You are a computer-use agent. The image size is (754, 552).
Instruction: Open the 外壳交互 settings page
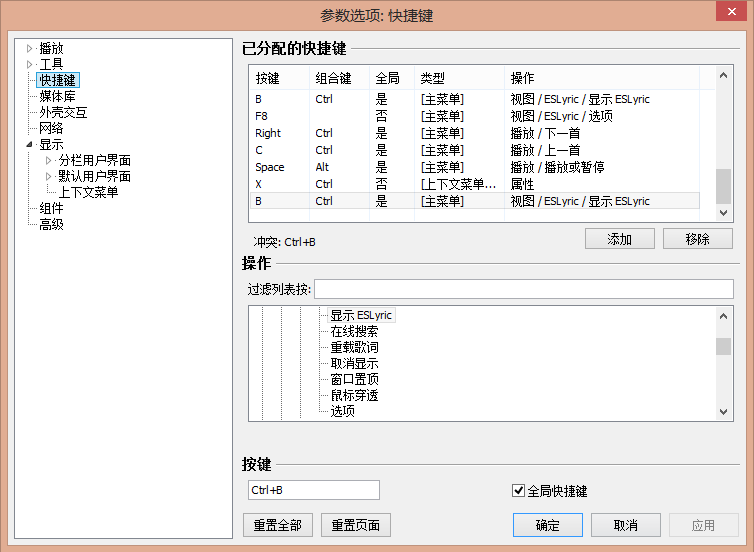click(63, 112)
